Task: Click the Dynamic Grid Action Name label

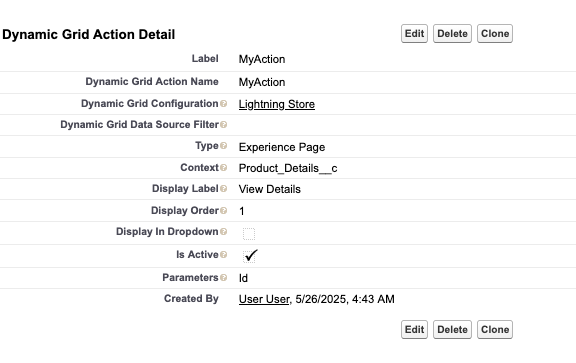Action: tap(152, 82)
